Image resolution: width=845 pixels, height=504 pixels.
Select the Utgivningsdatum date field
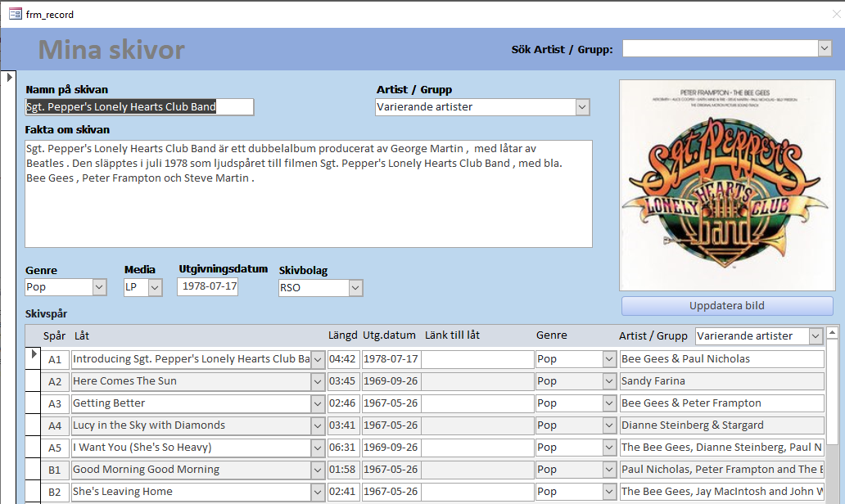point(207,287)
